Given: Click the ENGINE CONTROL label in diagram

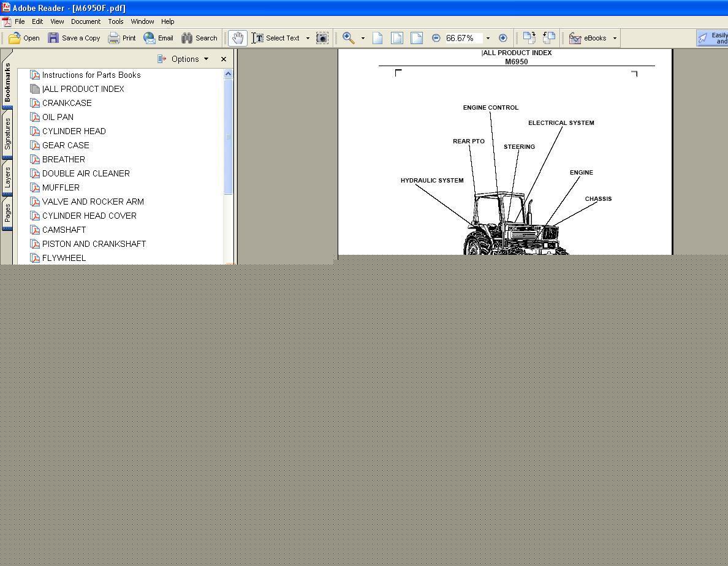Looking at the screenshot, I should [x=490, y=107].
